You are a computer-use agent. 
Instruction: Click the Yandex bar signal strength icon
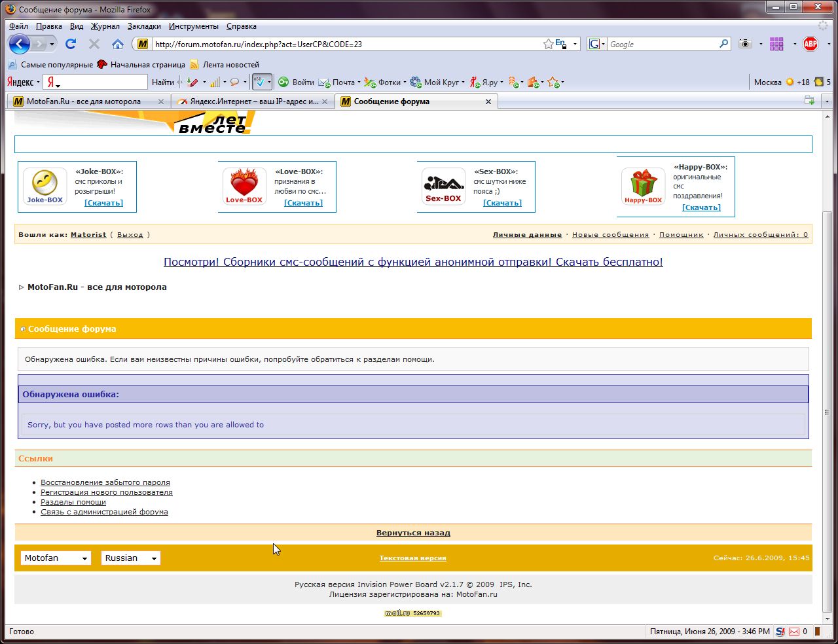(x=215, y=82)
